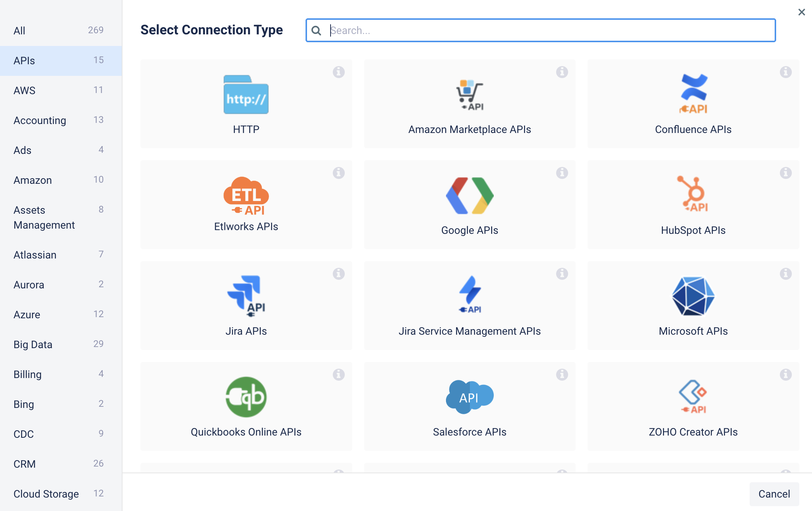Screen dimensions: 812x511
Task: Filter by CDC category
Action: [61, 434]
